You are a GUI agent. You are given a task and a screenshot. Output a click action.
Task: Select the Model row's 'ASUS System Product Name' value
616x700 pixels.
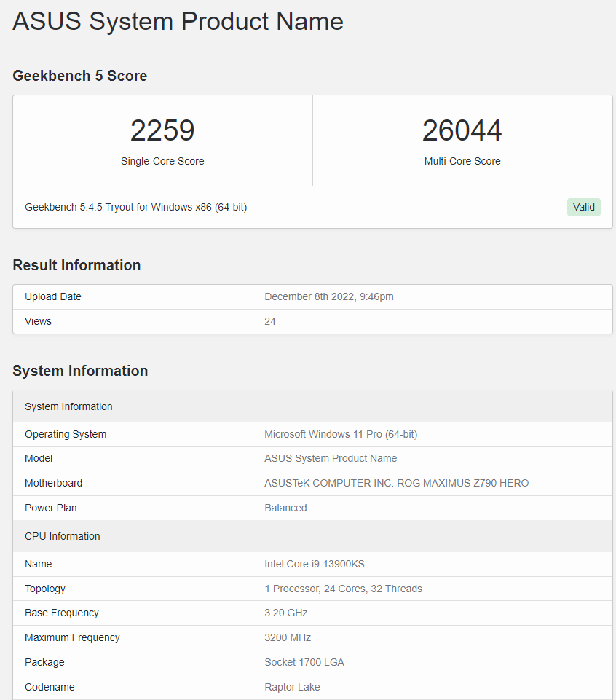tap(331, 458)
